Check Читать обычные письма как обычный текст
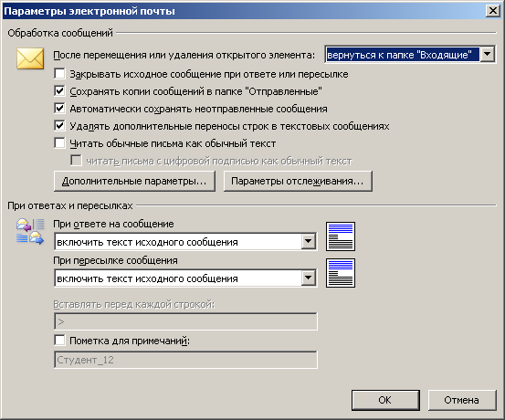The width and height of the screenshot is (505, 420). [x=60, y=143]
